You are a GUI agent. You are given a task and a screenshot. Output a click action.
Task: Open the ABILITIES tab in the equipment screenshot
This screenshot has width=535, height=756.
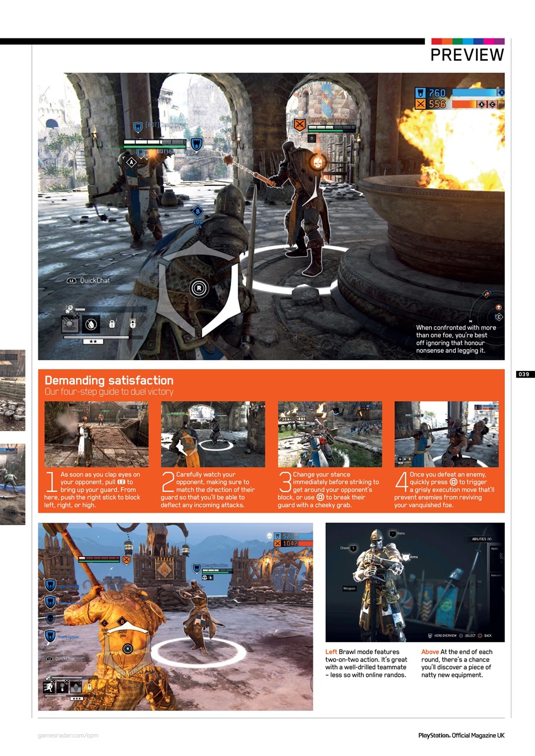pos(482,539)
